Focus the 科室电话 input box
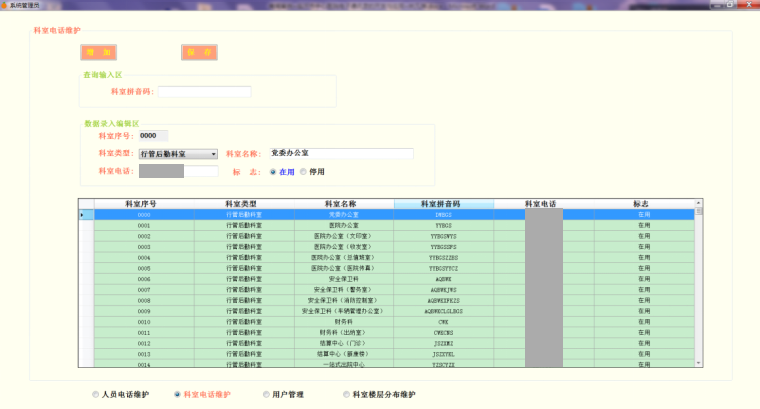 point(185,172)
